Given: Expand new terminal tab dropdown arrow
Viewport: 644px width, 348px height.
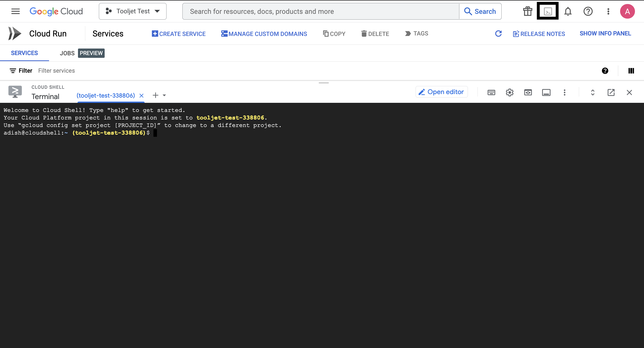Looking at the screenshot, I should (164, 95).
